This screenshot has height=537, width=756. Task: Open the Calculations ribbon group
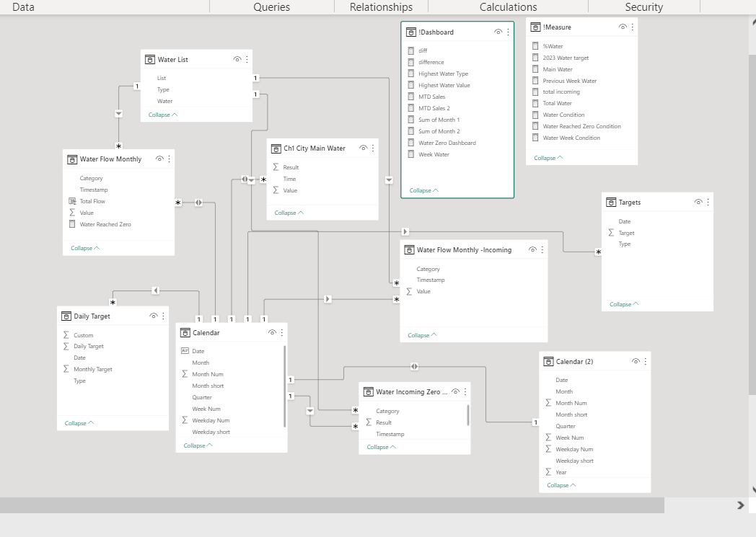[508, 6]
